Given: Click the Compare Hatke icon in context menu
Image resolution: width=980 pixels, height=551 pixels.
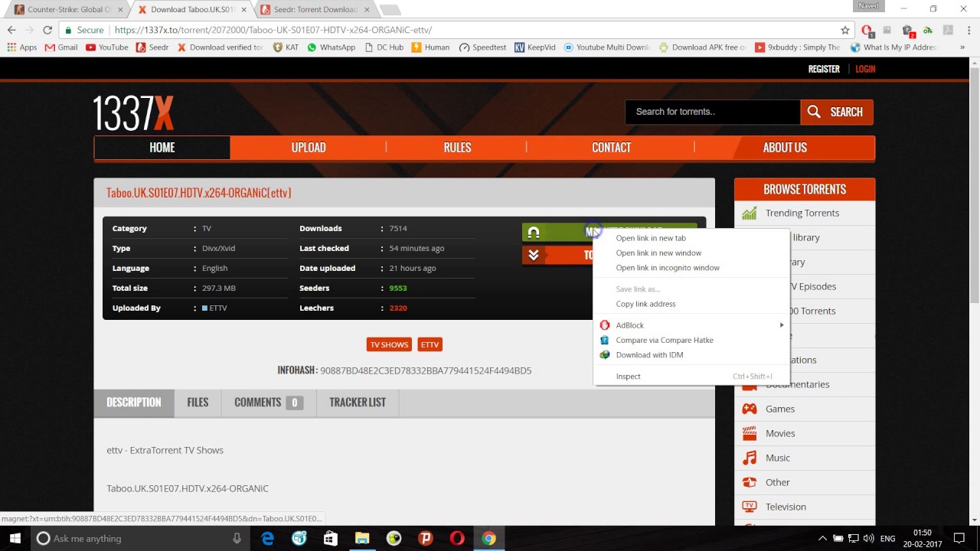Looking at the screenshot, I should coord(605,340).
